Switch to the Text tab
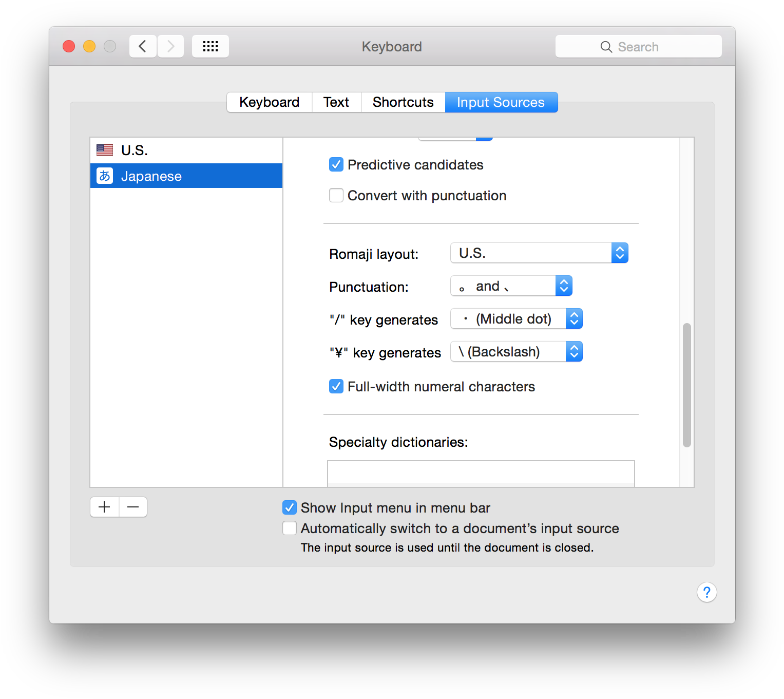This screenshot has width=784, height=699. (x=336, y=102)
